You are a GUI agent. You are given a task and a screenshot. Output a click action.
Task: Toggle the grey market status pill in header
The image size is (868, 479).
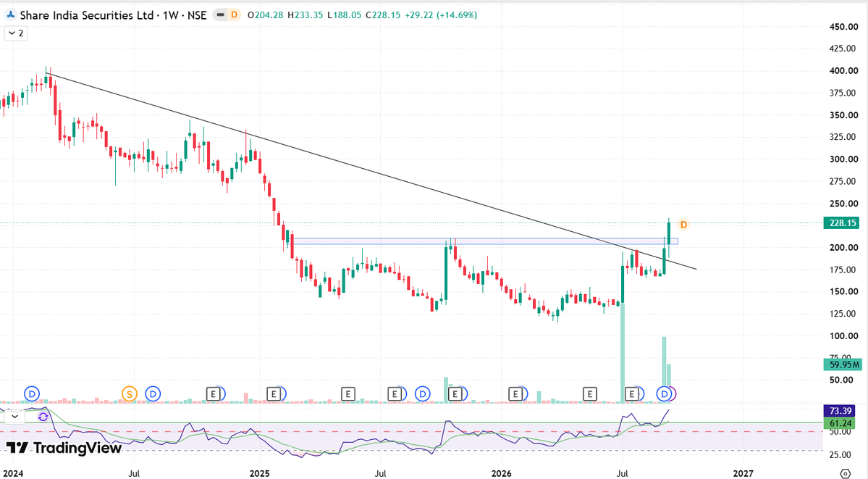(220, 15)
